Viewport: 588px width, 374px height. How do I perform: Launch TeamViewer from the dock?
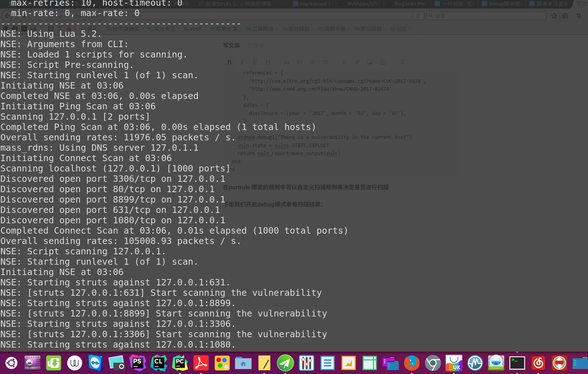coord(95,363)
